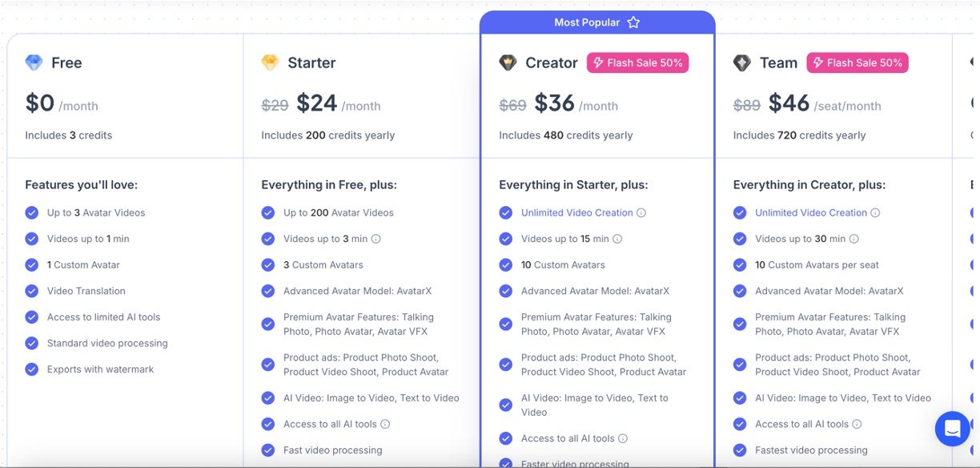980x468 pixels.
Task: Click the Creator plan gem icon
Action: tap(508, 63)
